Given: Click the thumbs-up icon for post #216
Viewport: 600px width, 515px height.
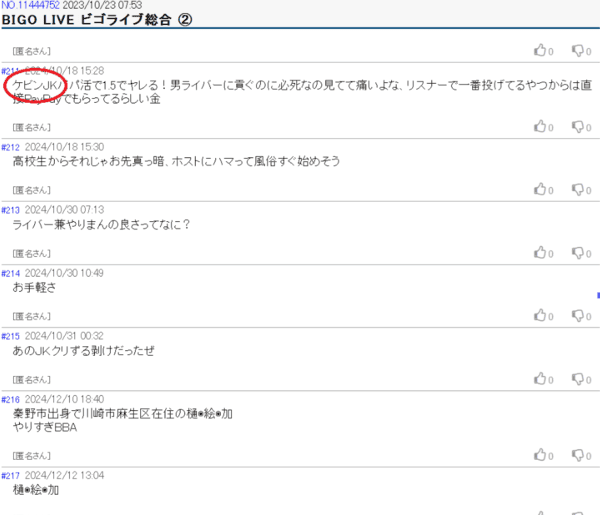Looking at the screenshot, I should click(x=540, y=455).
